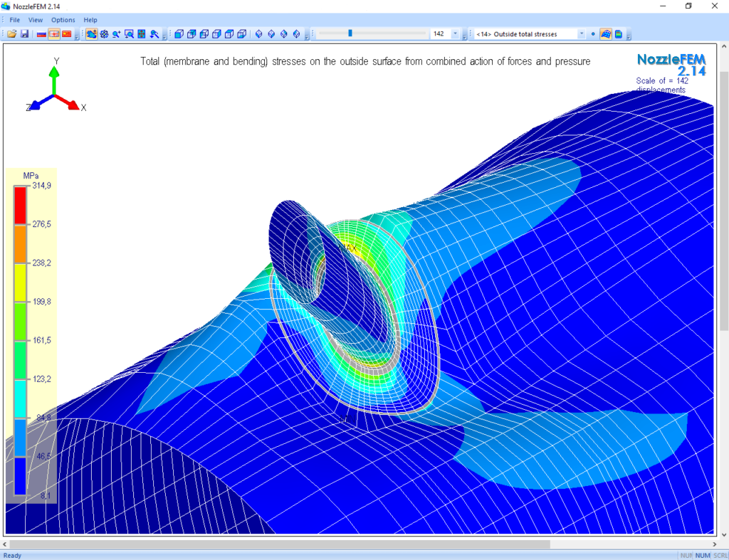Click the vertical scrollbar thumb
The width and height of the screenshot is (729, 560).
pyautogui.click(x=724, y=201)
